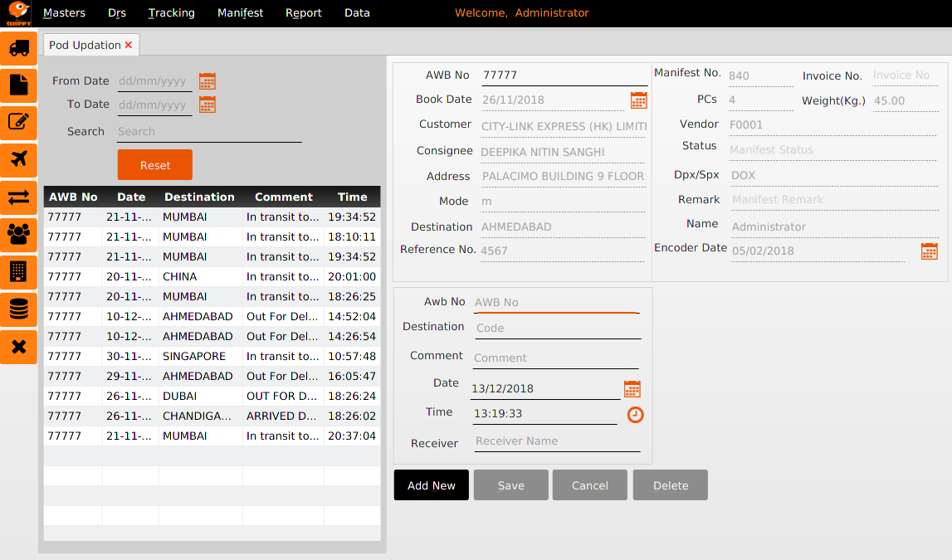
Task: Open the From Date calendar picker
Action: click(x=207, y=81)
